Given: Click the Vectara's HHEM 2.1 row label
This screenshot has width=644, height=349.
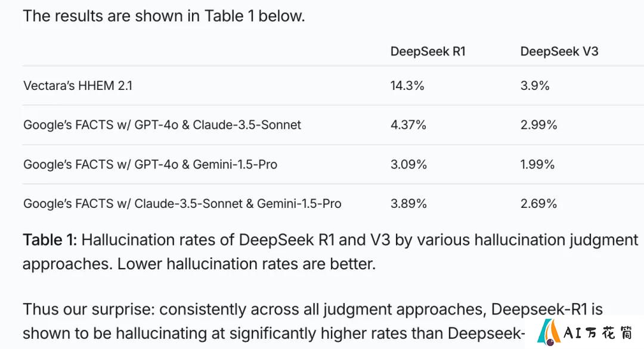Looking at the screenshot, I should [x=78, y=86].
